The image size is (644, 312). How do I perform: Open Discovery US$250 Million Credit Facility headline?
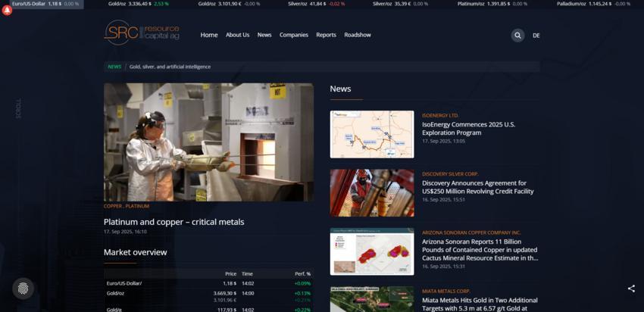coord(477,187)
